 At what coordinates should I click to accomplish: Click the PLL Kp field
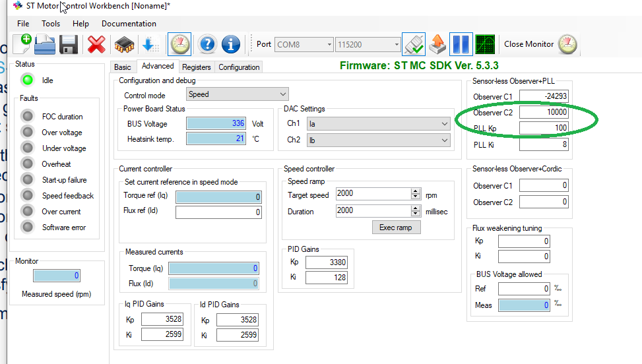(544, 128)
